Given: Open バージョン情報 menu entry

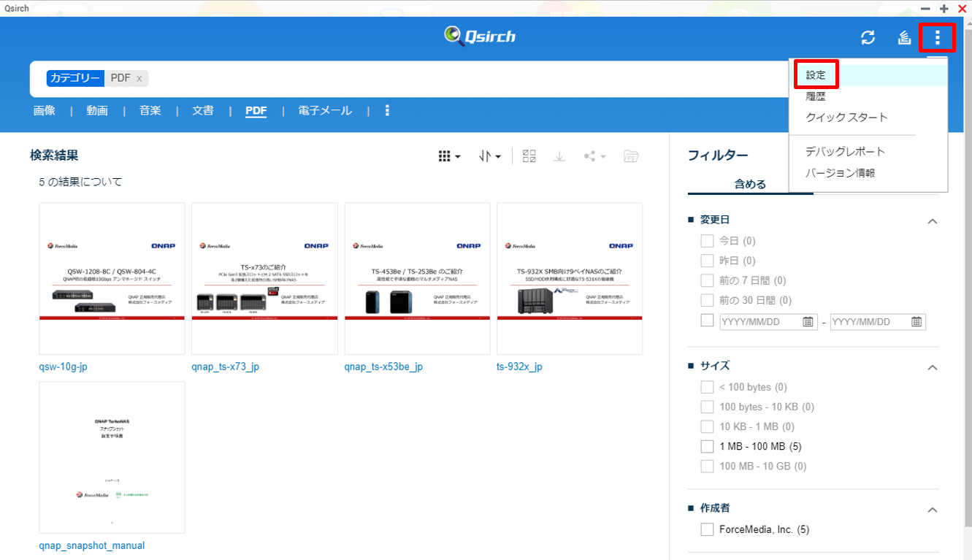Looking at the screenshot, I should [840, 173].
